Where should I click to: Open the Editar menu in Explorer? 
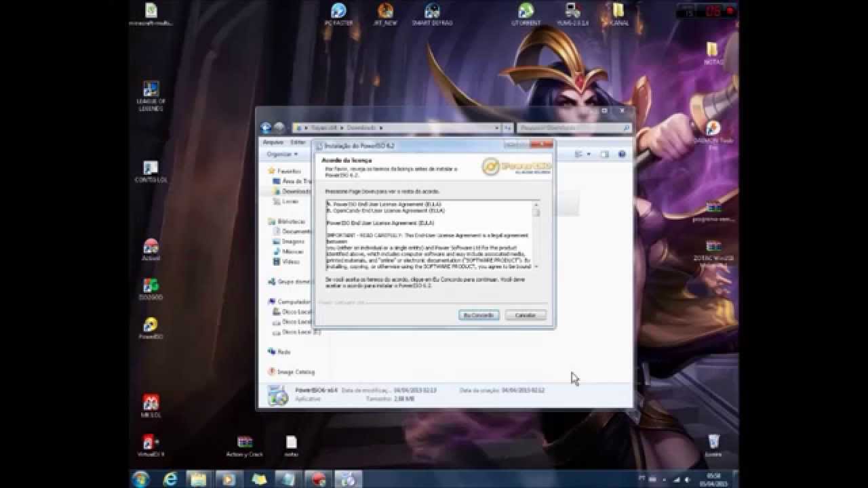point(298,142)
